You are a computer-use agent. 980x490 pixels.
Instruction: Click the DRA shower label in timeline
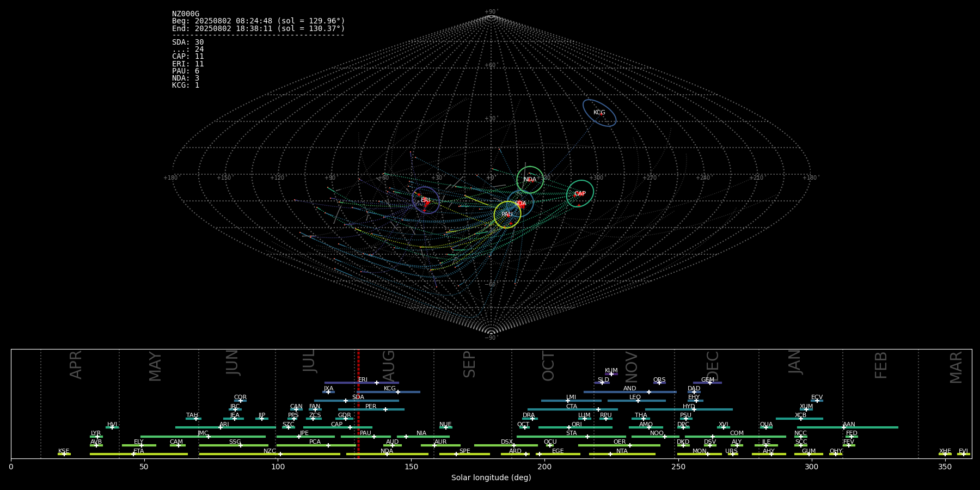tap(529, 415)
